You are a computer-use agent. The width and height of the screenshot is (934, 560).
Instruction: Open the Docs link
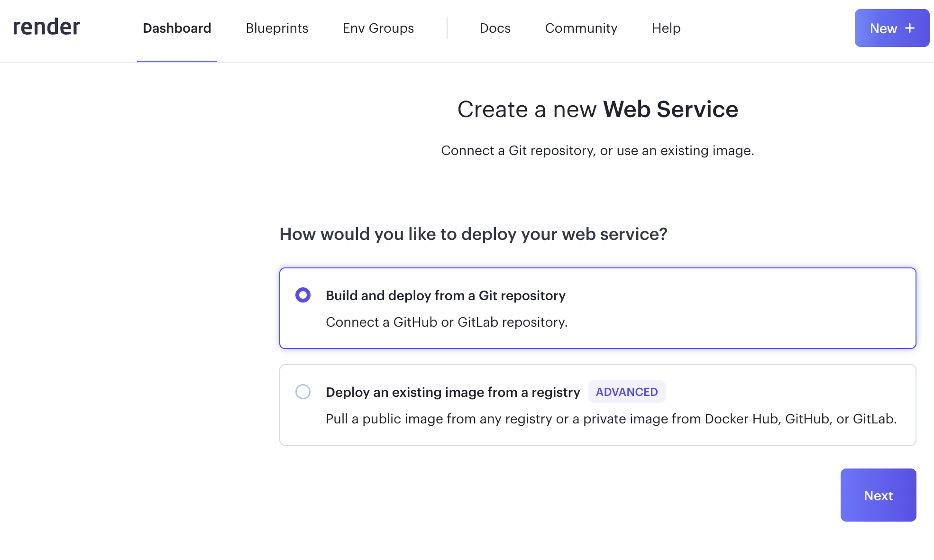pos(495,28)
